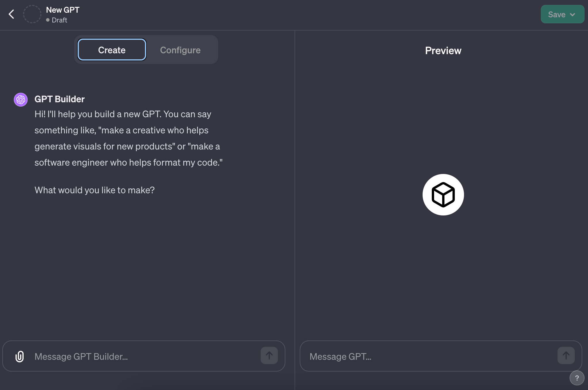Go back using the left arrow
Viewport: 588px width, 390px height.
(12, 14)
